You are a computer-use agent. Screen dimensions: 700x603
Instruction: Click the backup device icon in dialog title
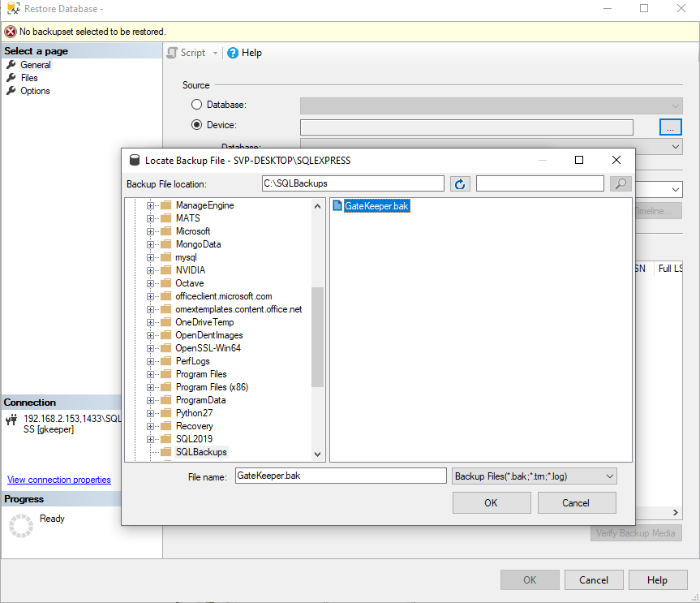click(135, 160)
